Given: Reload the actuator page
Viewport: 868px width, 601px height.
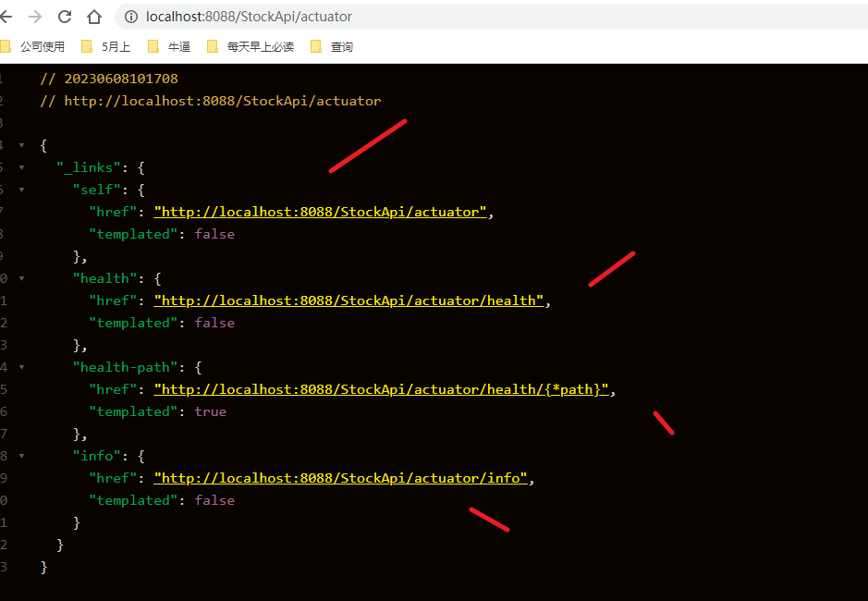Looking at the screenshot, I should pos(65,17).
